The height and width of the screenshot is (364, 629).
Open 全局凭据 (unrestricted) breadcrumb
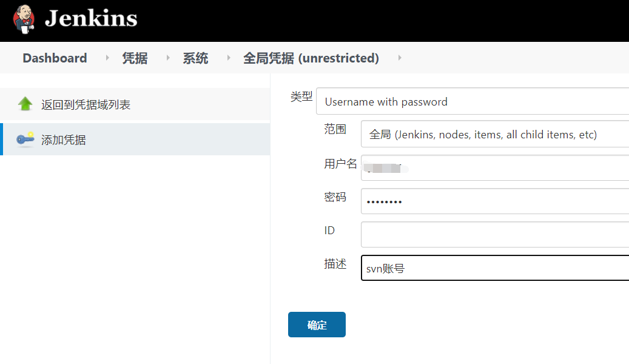(x=311, y=58)
